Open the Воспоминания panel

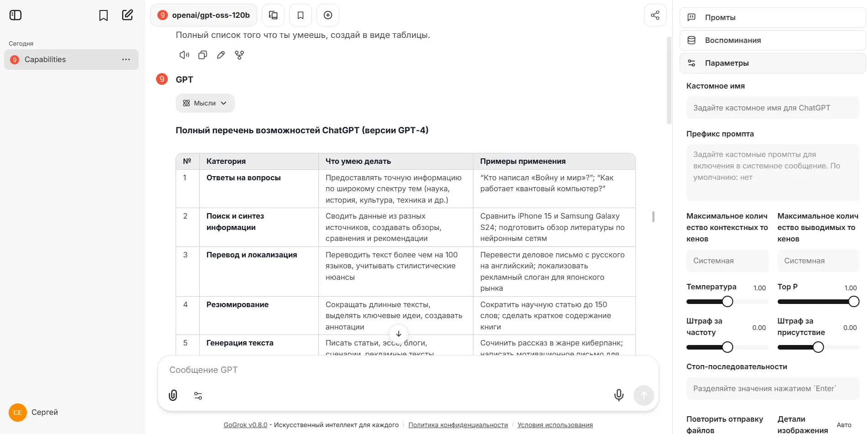click(772, 40)
